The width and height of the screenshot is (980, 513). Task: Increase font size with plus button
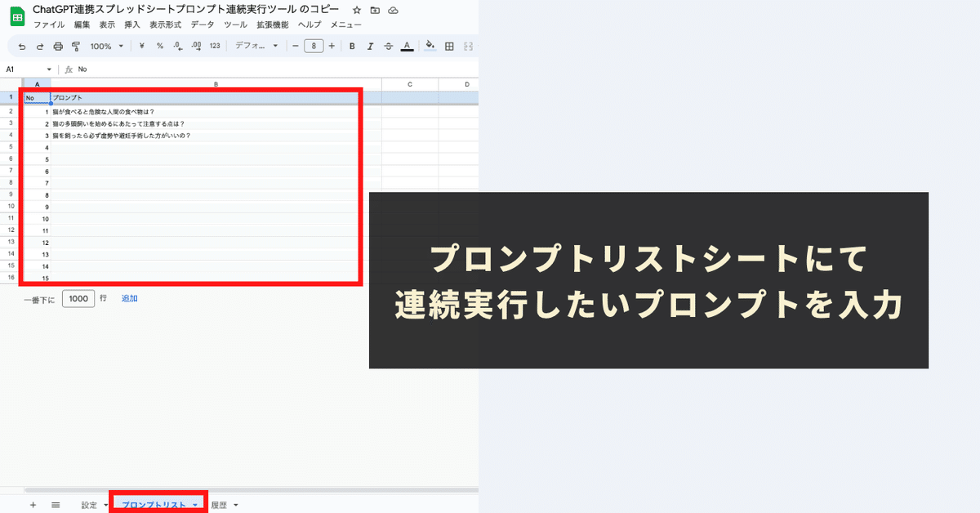tap(332, 47)
